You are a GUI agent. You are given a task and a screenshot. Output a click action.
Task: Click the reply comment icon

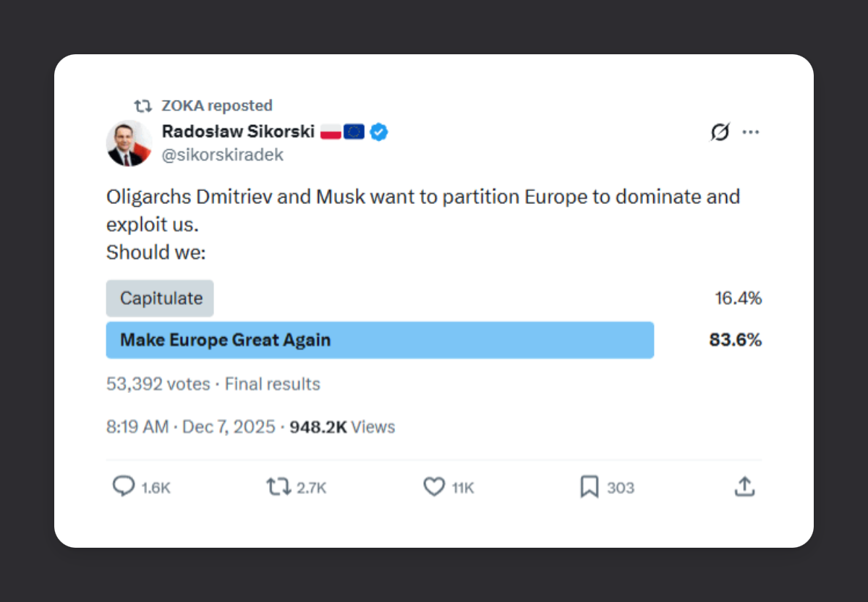point(124,487)
